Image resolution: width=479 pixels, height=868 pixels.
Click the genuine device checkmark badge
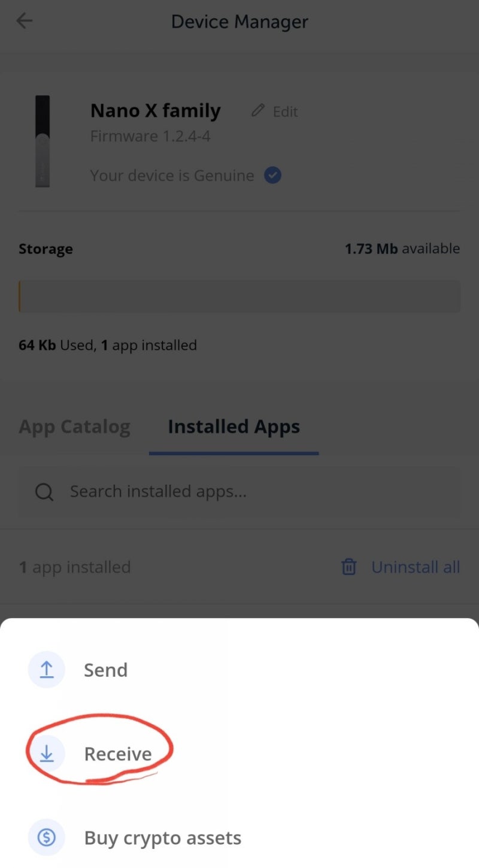[x=273, y=176]
